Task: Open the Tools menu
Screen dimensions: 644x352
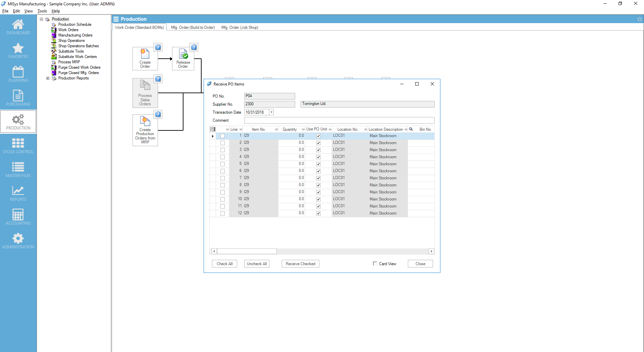Action: tap(42, 11)
